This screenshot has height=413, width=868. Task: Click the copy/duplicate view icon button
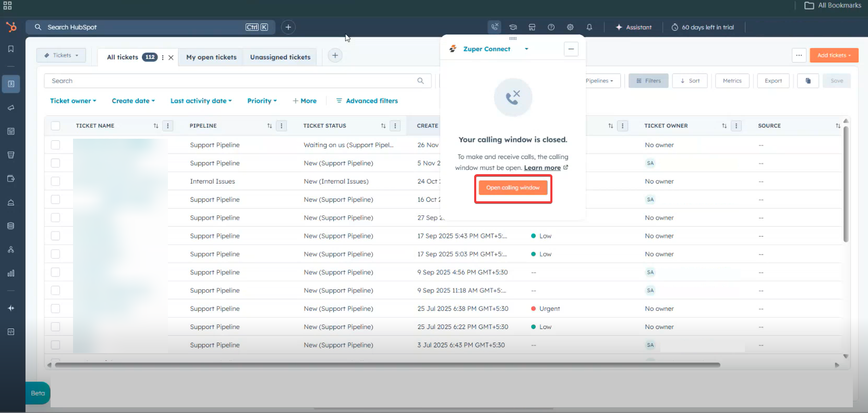[808, 81]
